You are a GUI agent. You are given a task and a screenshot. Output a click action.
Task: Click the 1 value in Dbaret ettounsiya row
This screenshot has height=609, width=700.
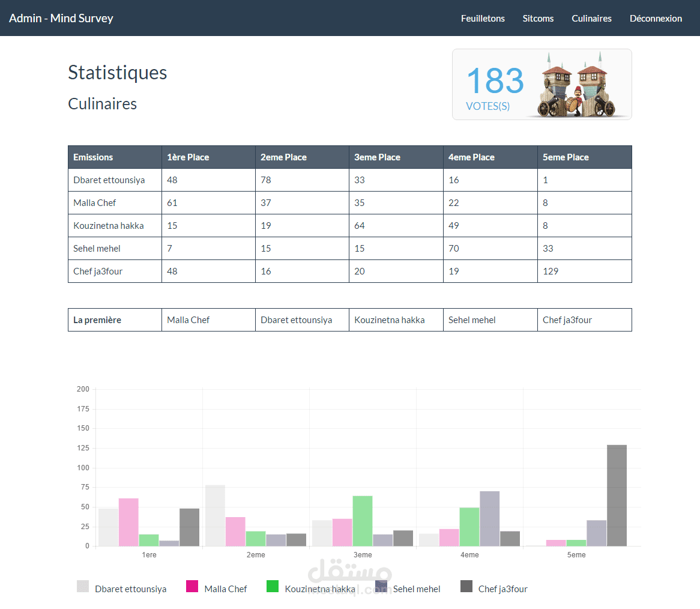(545, 180)
